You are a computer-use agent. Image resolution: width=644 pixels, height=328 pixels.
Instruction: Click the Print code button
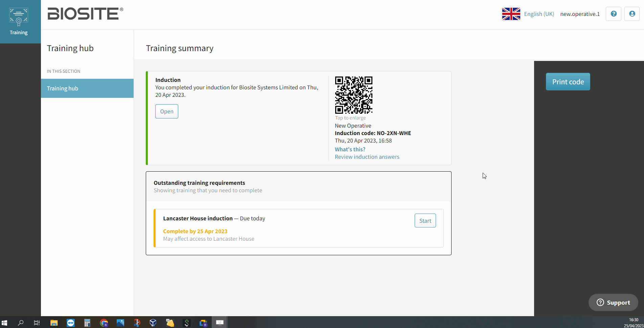(568, 82)
